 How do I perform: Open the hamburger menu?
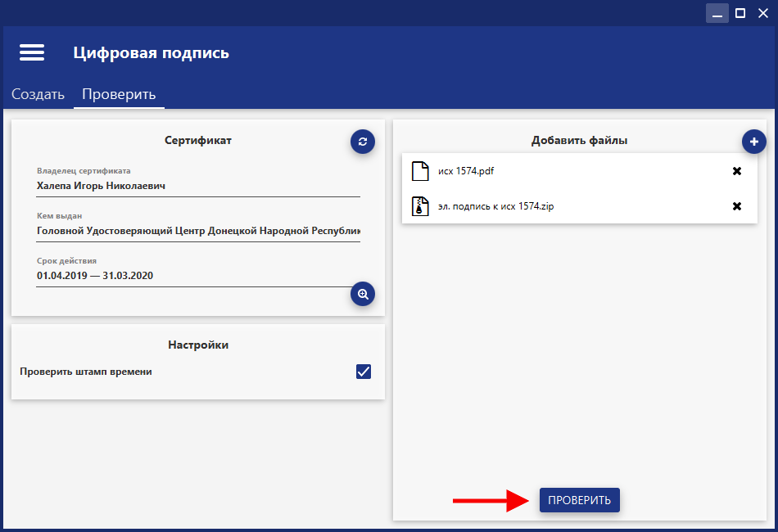[x=32, y=52]
